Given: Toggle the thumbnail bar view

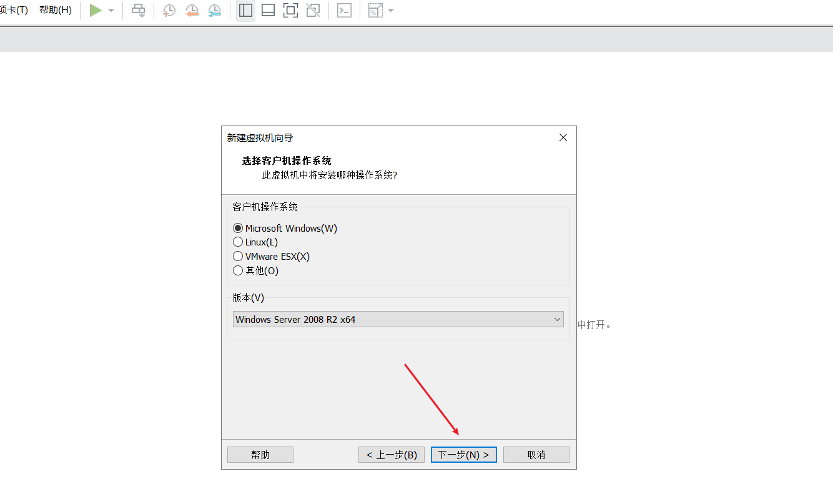Looking at the screenshot, I should [268, 10].
